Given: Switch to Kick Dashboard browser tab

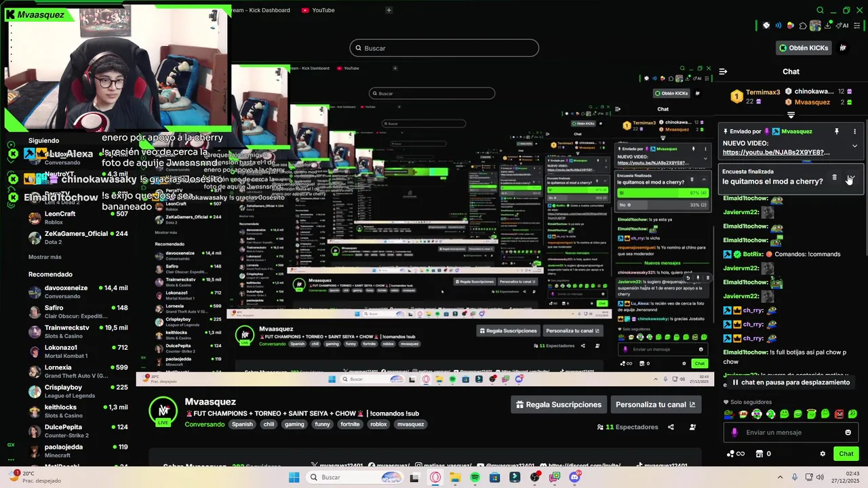Looking at the screenshot, I should [x=261, y=10].
